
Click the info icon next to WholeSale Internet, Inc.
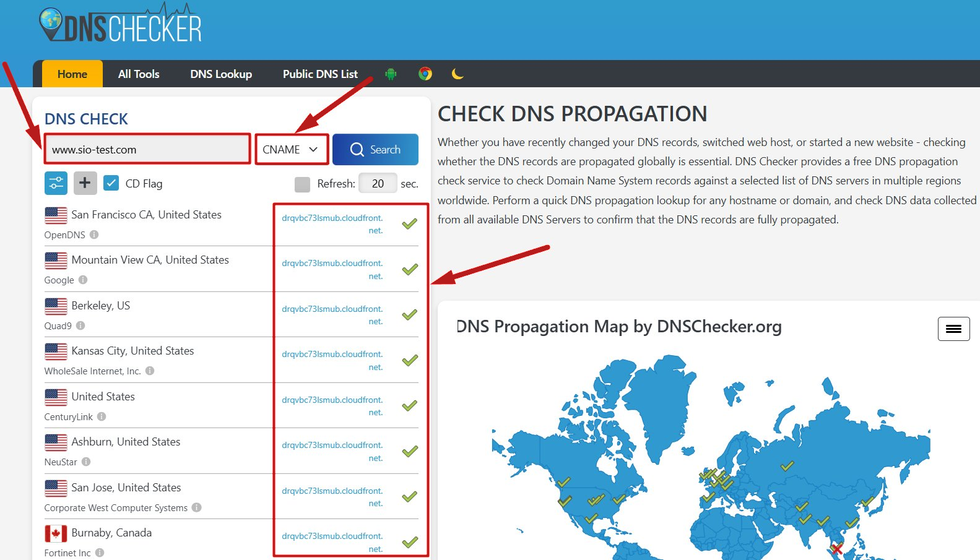point(150,371)
